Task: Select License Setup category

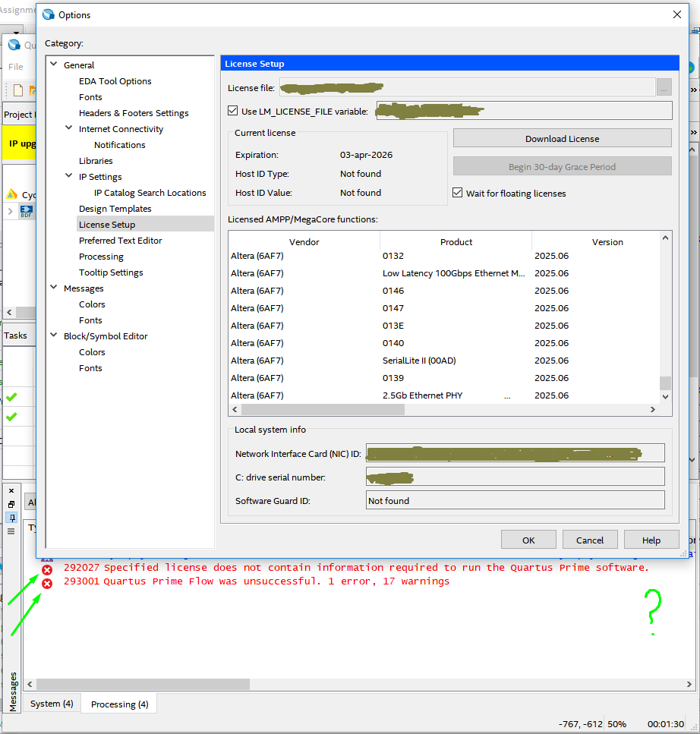Action: 145,224
